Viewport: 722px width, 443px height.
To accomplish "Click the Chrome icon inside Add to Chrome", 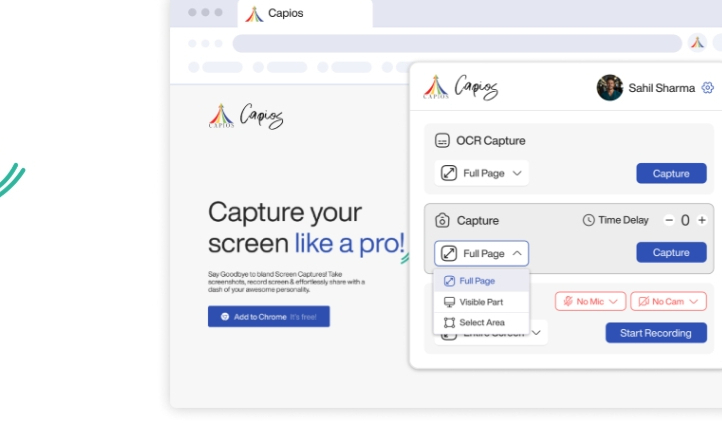I will tap(225, 316).
